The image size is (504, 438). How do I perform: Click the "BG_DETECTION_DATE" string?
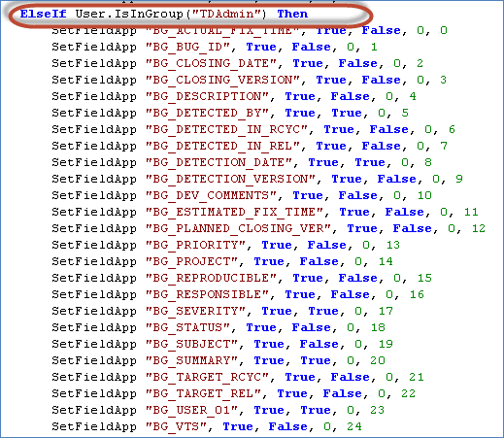[218, 162]
